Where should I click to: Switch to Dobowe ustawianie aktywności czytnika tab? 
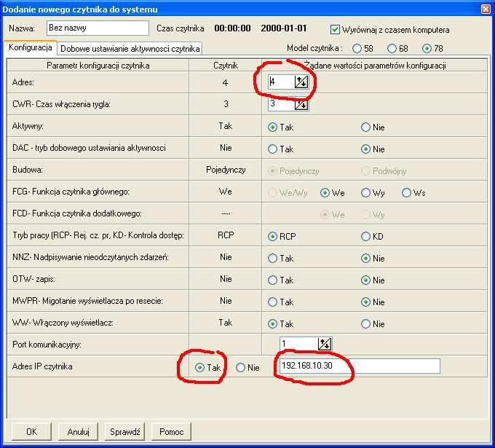point(130,49)
